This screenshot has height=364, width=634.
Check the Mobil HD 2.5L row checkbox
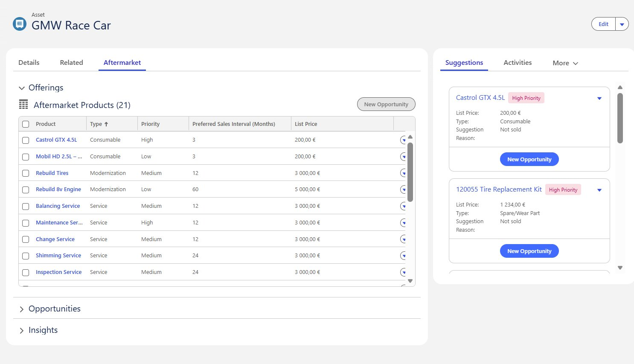click(x=26, y=157)
